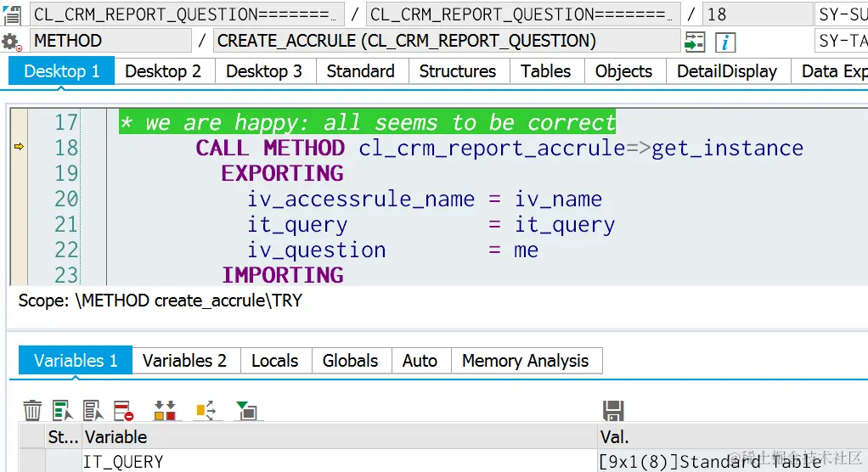868x472 pixels.
Task: Click the row selector beside IT_QUERY
Action: [x=31, y=461]
